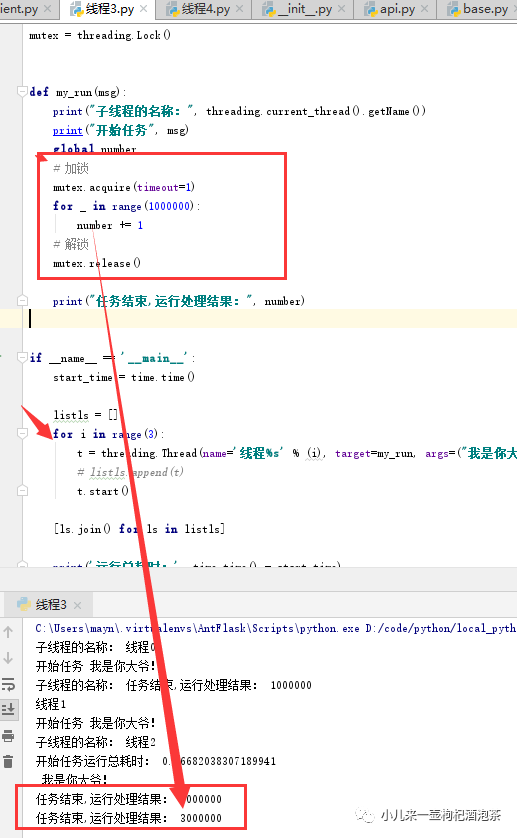Select the base.py editor tab

tap(479, 9)
